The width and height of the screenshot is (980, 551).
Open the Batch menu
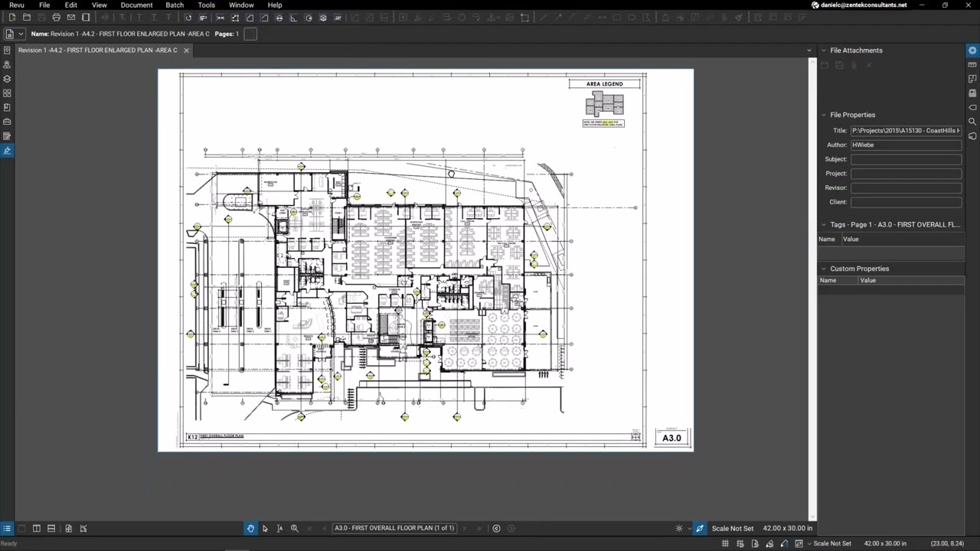pos(175,5)
